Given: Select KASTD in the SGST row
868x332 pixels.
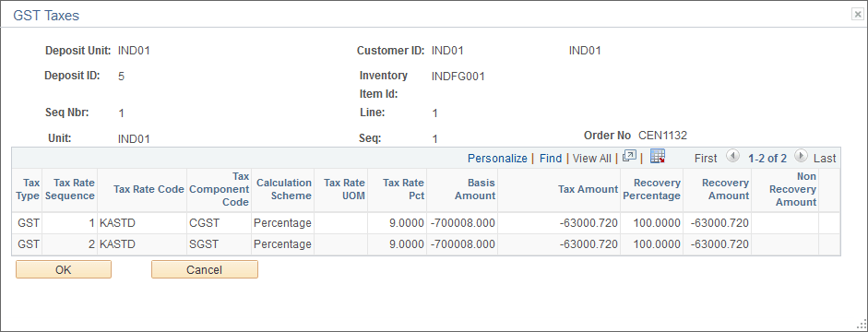Looking at the screenshot, I should pyautogui.click(x=117, y=244).
